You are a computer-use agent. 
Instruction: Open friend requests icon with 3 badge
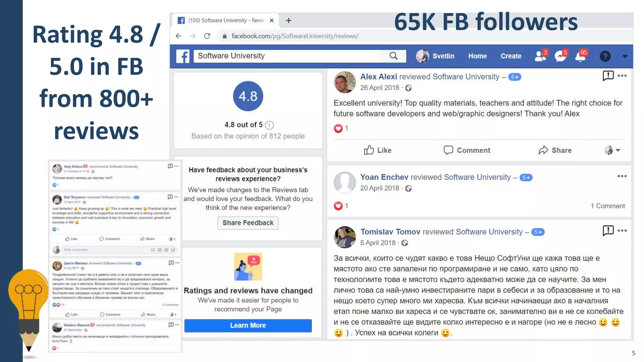[x=541, y=56]
